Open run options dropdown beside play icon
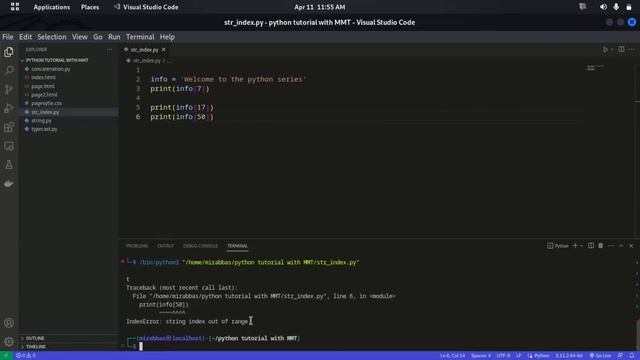640x360 pixels. click(612, 49)
